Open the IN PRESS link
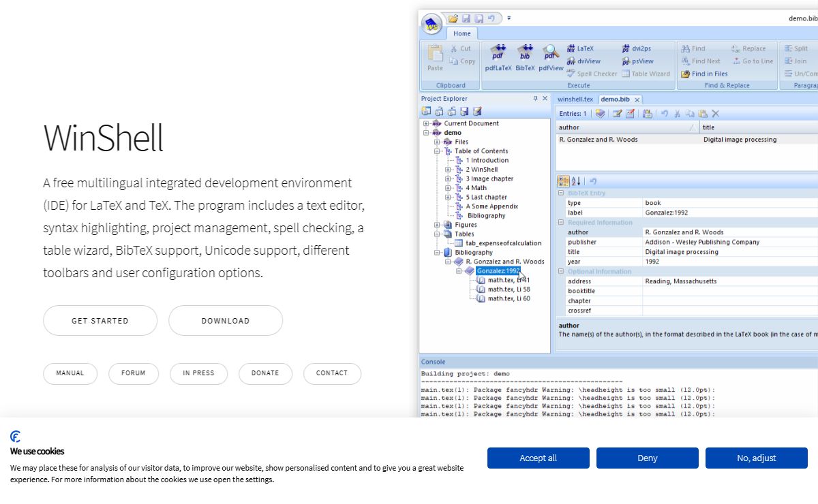Viewport: 818px width, 504px height. [198, 373]
